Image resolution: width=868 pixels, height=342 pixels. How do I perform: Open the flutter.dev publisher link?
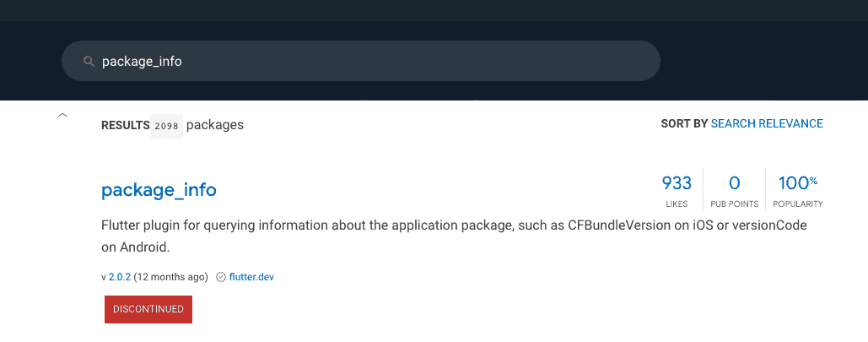tap(251, 277)
